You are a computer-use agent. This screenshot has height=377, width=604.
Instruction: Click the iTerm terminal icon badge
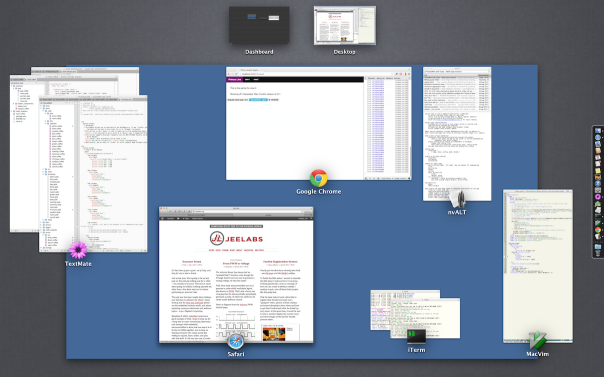point(416,336)
